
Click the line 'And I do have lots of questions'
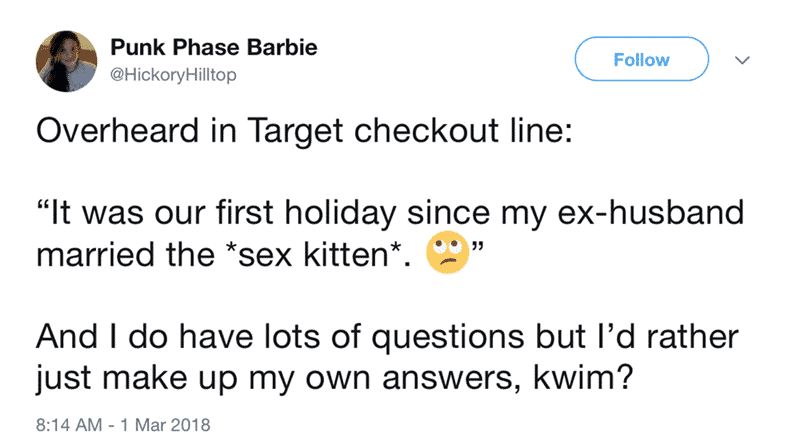tap(387, 337)
